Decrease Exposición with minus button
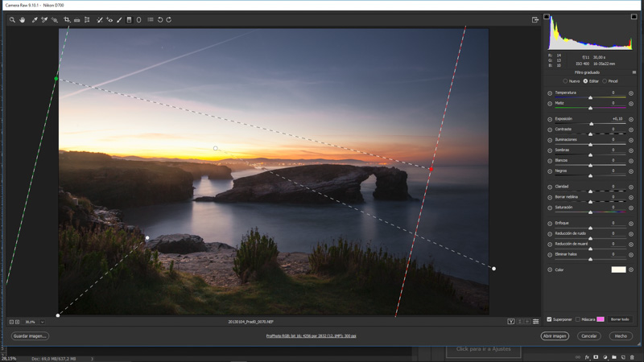Viewport: 644px width, 362px height. [550, 119]
